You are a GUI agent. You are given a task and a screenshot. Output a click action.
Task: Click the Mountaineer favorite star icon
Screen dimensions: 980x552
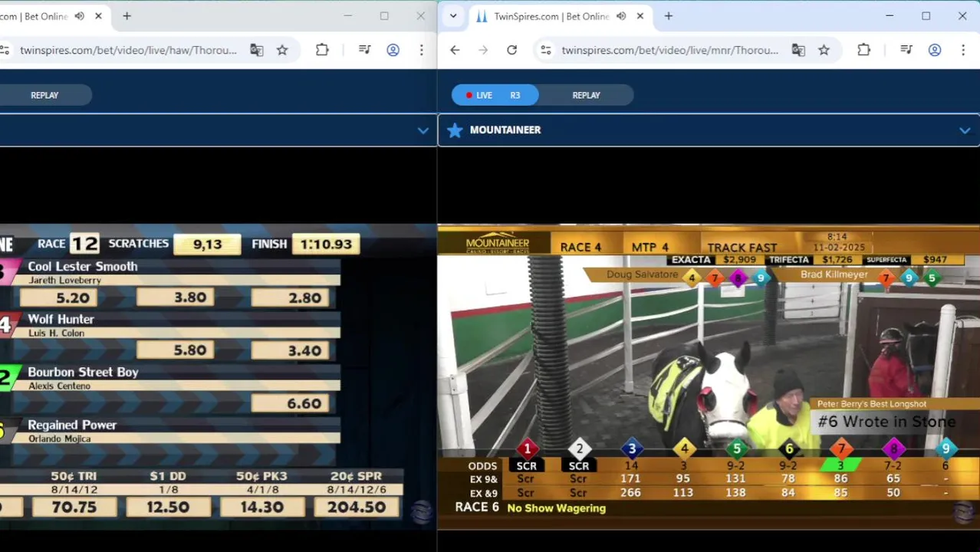[x=455, y=130]
